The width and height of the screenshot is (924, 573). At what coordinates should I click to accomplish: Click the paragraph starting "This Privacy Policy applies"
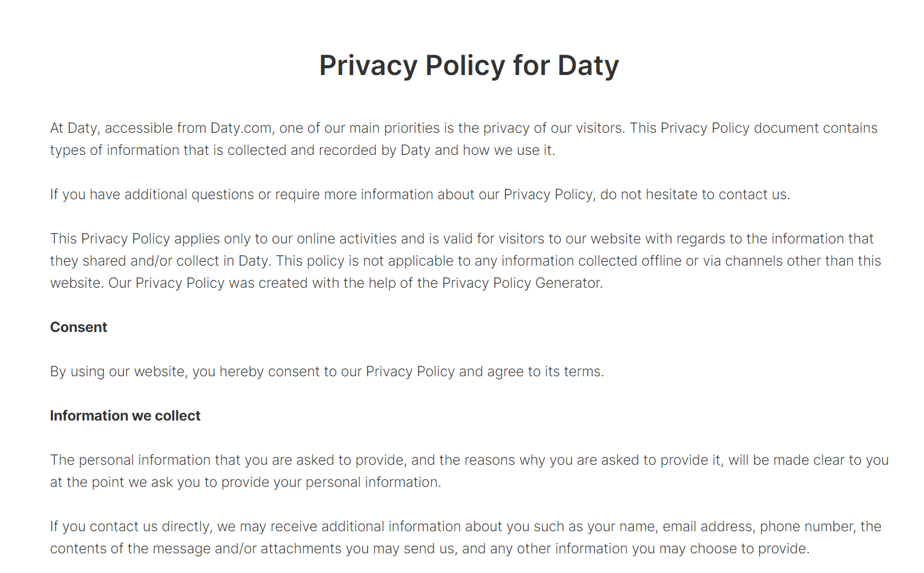(x=466, y=261)
